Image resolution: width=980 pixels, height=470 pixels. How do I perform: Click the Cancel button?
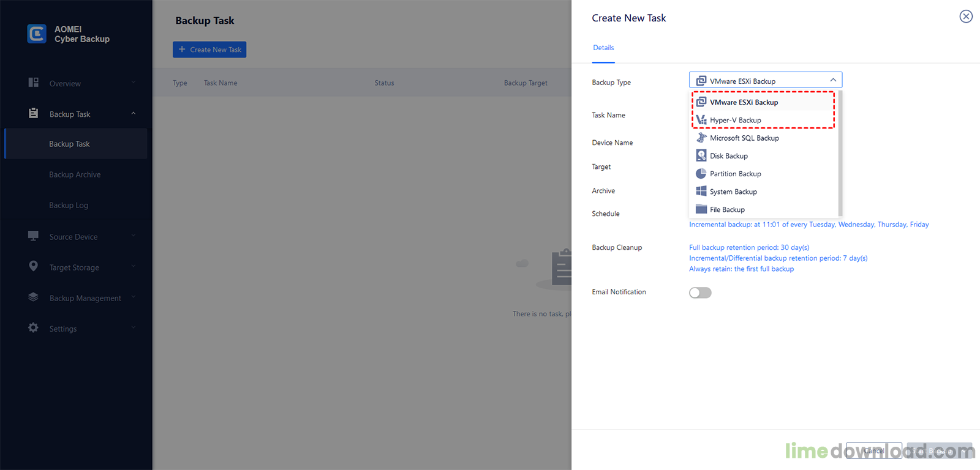874,451
